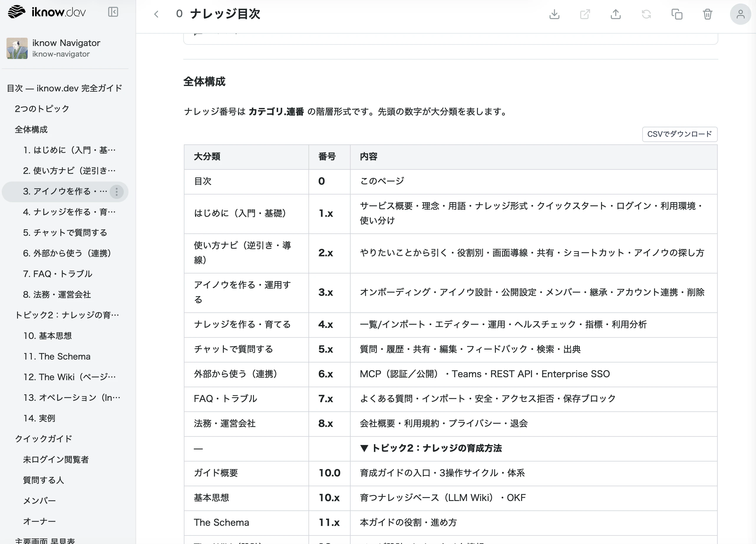The width and height of the screenshot is (756, 544).
Task: Click the upload/share icon
Action: (x=615, y=14)
